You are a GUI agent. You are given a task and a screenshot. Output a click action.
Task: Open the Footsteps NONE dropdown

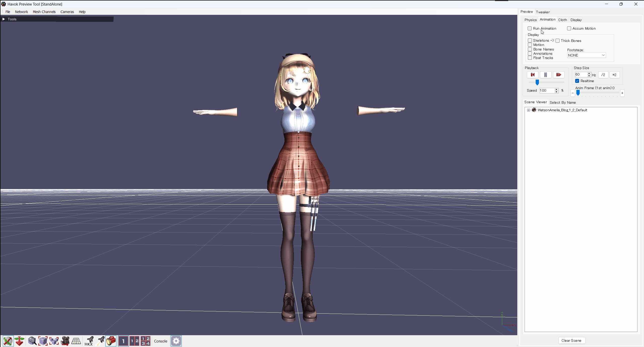586,55
